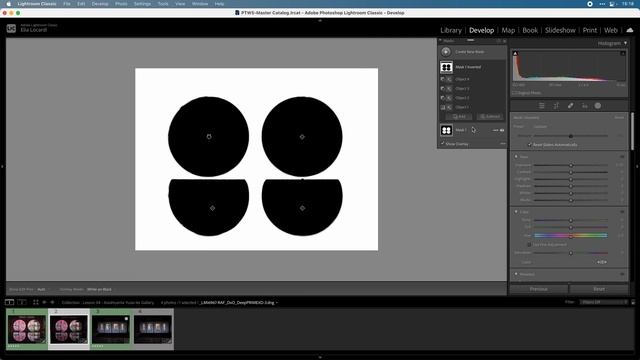Collapse the Color section triangle
Screen dimensions: 640x360
516,212
